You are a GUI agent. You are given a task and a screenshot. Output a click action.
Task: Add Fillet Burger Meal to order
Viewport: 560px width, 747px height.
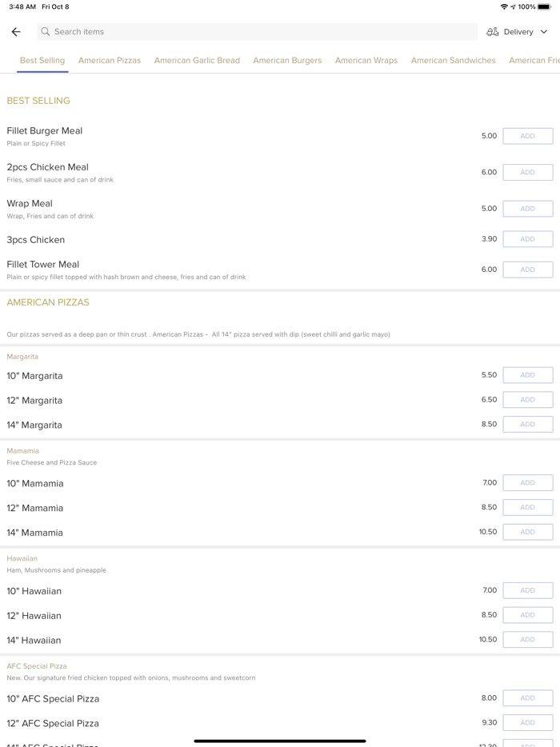[x=527, y=136]
